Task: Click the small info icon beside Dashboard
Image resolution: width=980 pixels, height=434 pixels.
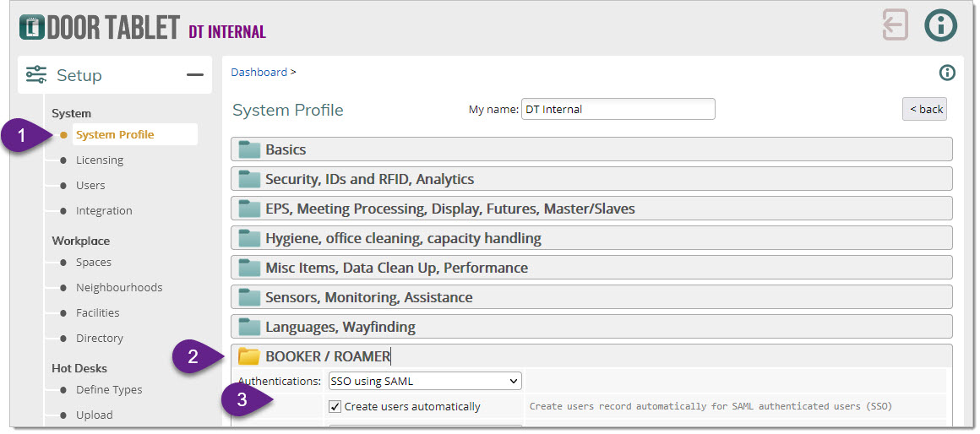Action: (947, 73)
